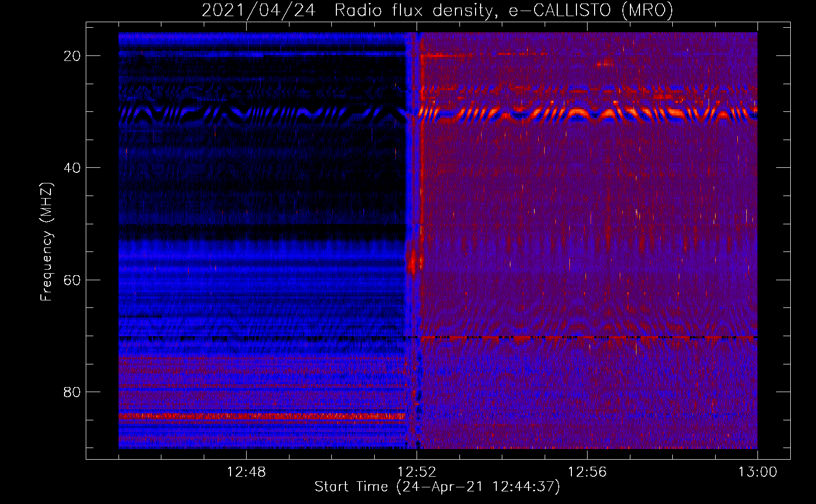This screenshot has width=816, height=504.
Task: Click the 'e-CALLISTO (MRO)' label in the title
Action: pyautogui.click(x=591, y=10)
